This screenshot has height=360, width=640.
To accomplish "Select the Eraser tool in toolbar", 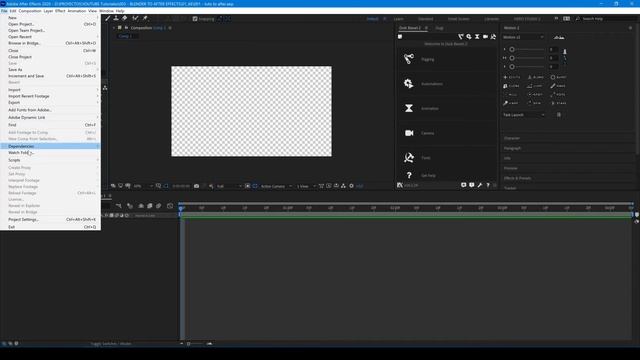I will pos(124,18).
